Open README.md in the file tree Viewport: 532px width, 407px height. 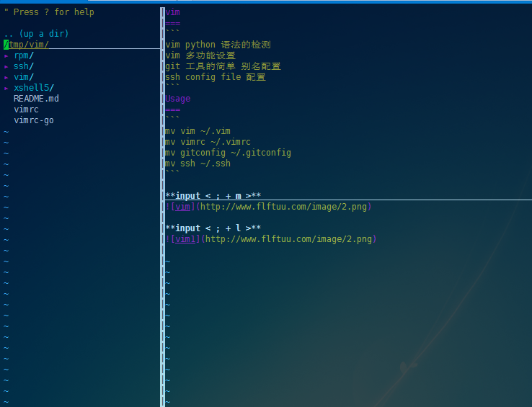click(36, 99)
